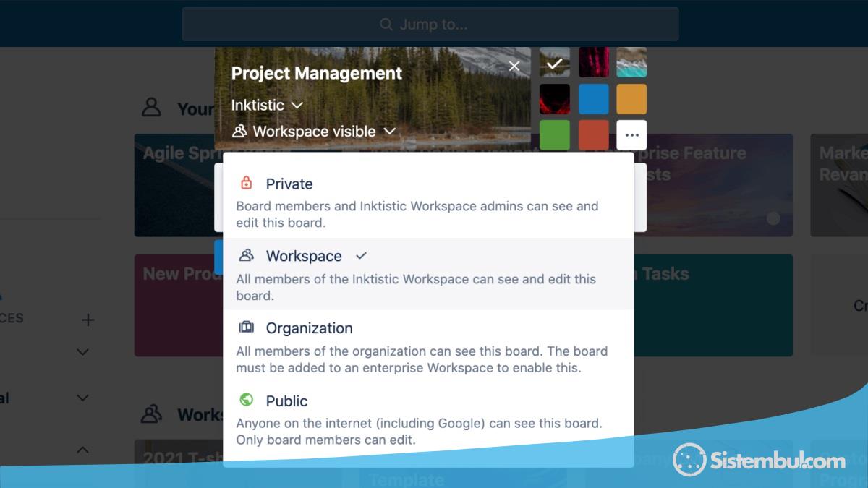Open the Inktistic workspace dropdown
The image size is (868, 488).
click(267, 105)
